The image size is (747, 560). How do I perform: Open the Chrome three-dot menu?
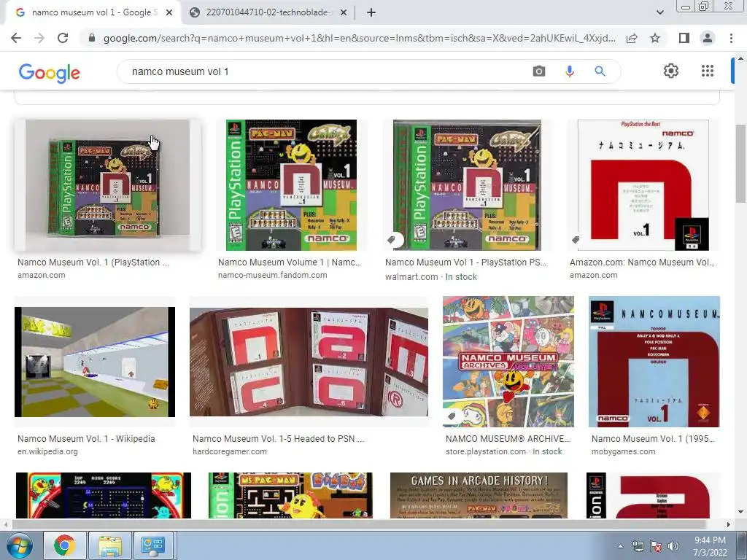coord(731,38)
